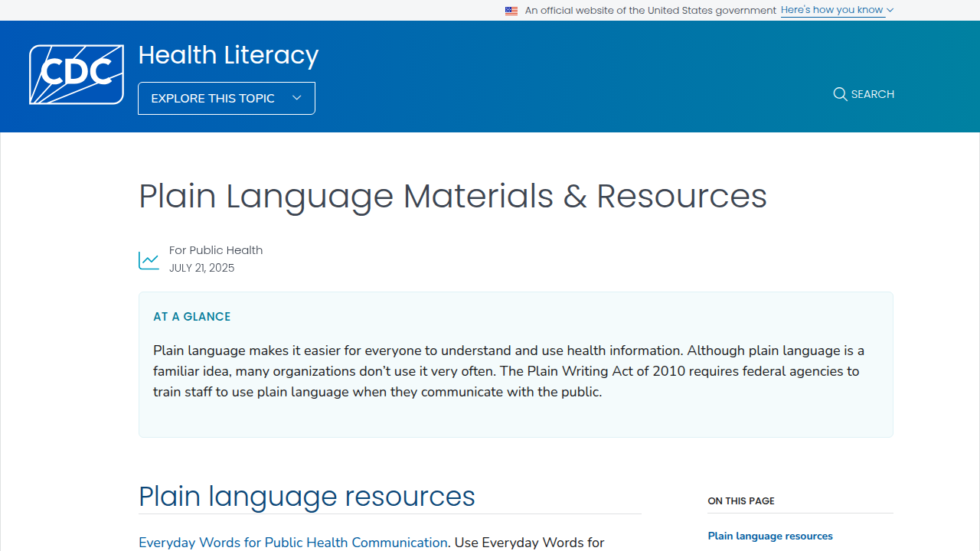The image size is (980, 551).
Task: Click the ON THIS PAGE label
Action: pos(741,501)
